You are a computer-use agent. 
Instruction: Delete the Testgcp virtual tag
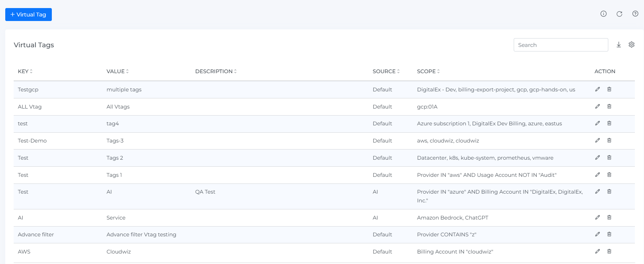pos(609,89)
